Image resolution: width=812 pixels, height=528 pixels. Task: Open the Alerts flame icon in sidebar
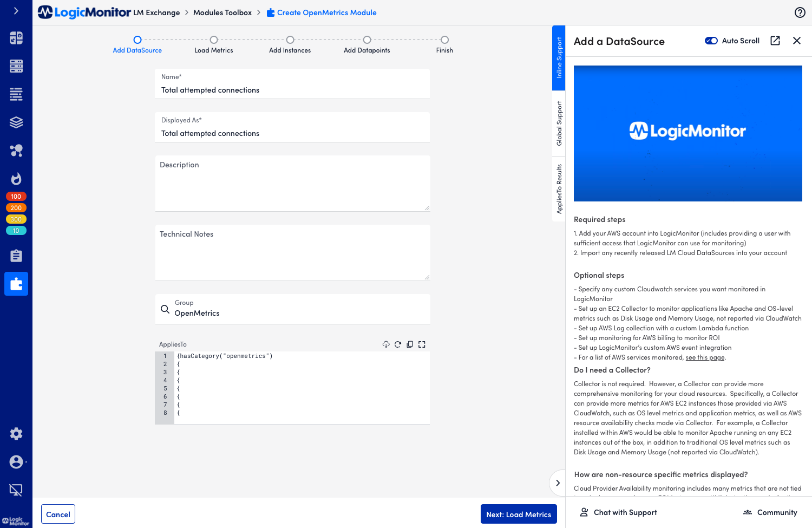[16, 179]
